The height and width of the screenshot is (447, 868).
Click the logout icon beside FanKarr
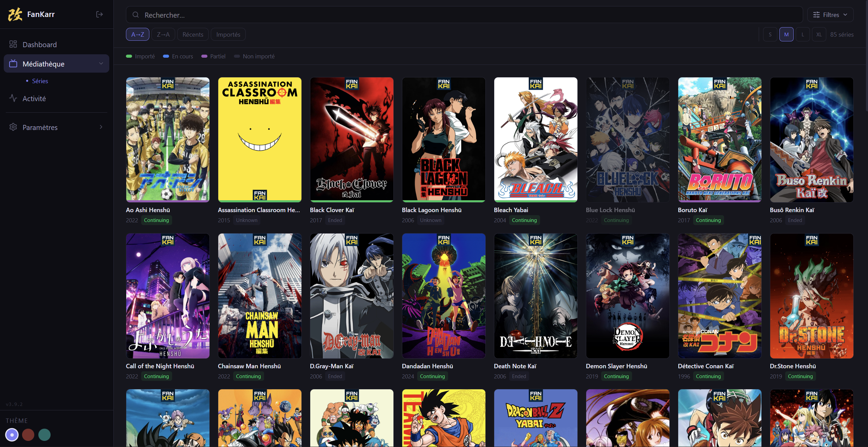[x=99, y=14]
